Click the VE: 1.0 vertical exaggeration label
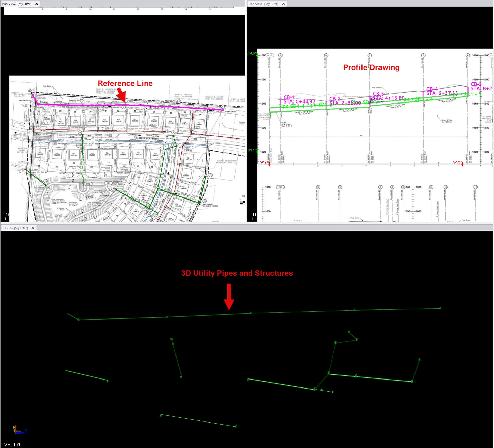This screenshot has width=494, height=448. [12, 445]
